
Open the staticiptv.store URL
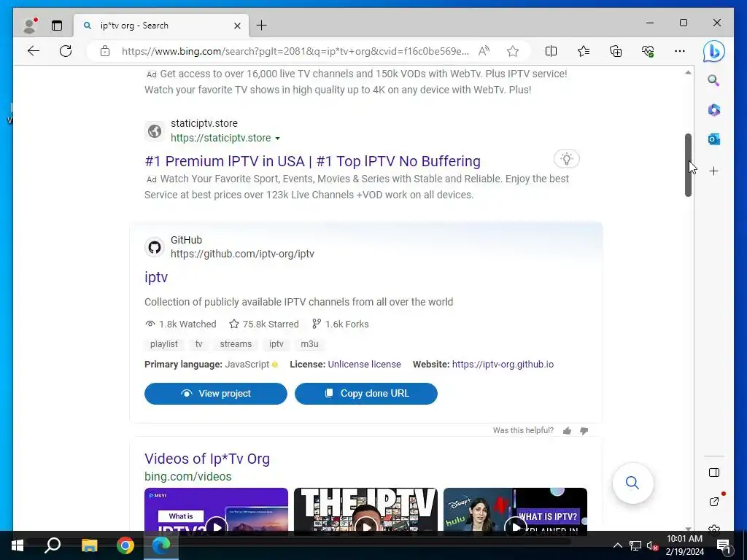(x=220, y=138)
